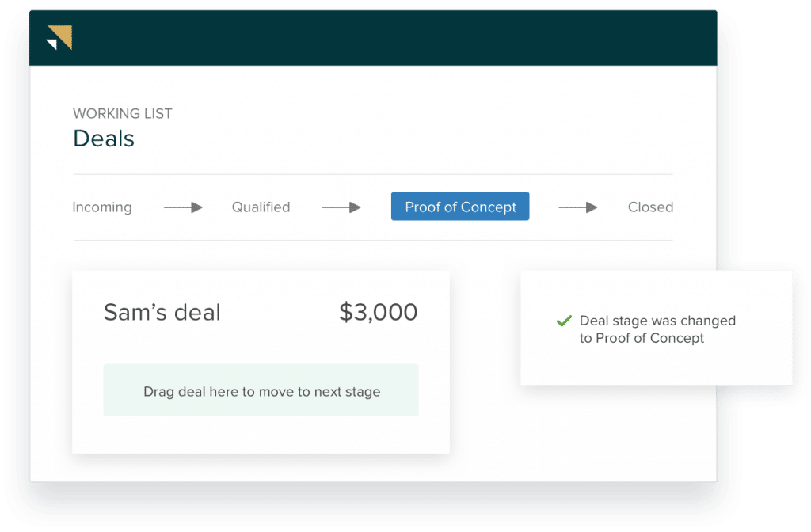811x532 pixels.
Task: Click the WORKING LIST label
Action: tap(122, 114)
